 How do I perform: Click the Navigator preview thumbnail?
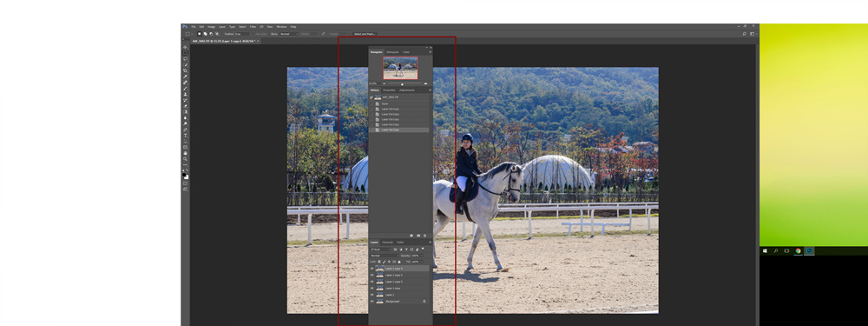tap(401, 68)
